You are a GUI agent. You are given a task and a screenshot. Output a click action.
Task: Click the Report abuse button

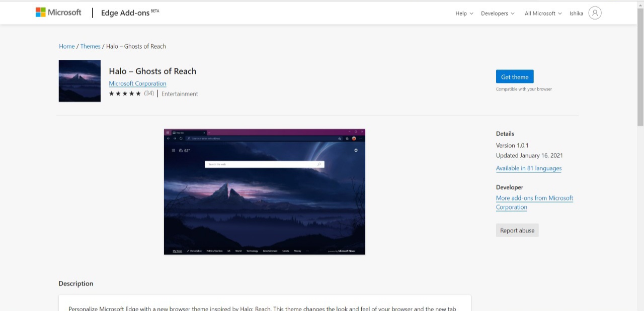517,231
